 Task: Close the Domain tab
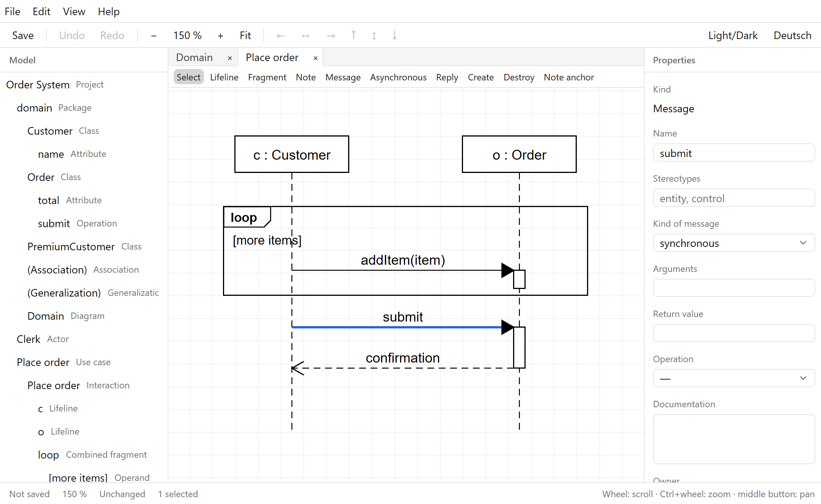pyautogui.click(x=230, y=58)
